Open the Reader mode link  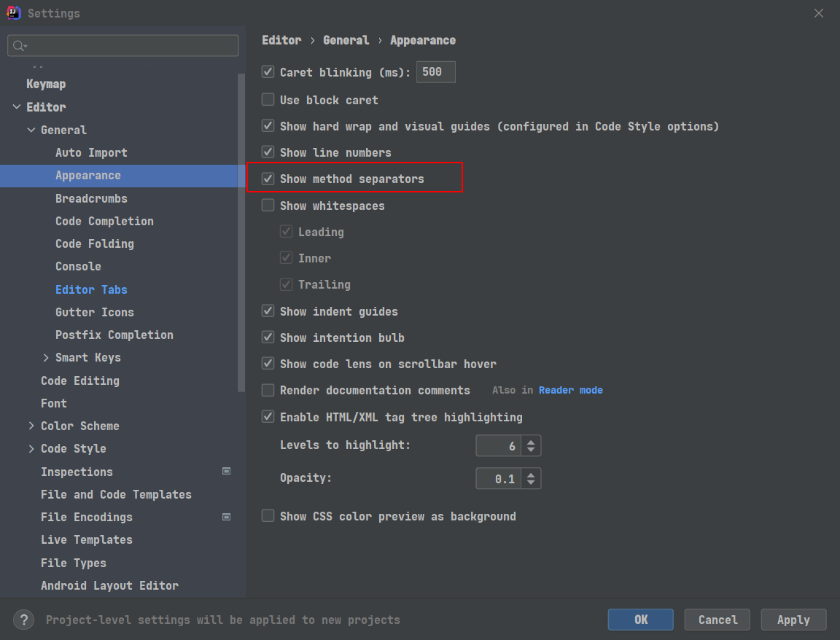(x=570, y=391)
